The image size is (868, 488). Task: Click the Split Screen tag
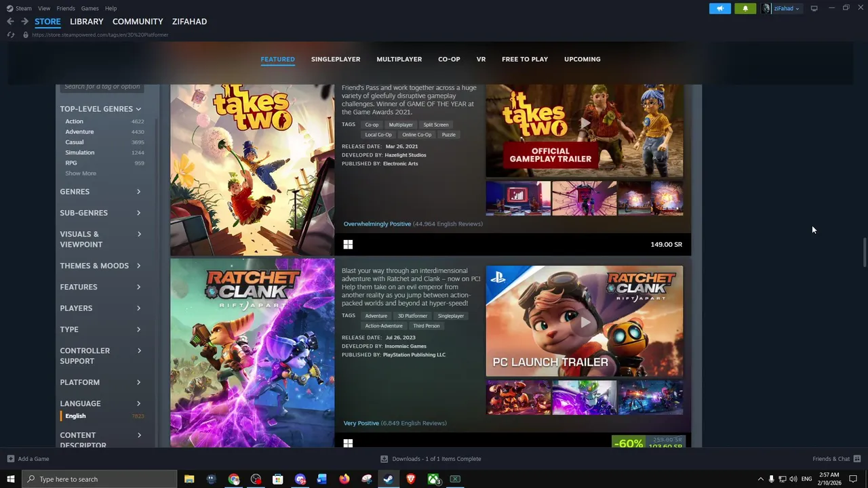tap(436, 125)
